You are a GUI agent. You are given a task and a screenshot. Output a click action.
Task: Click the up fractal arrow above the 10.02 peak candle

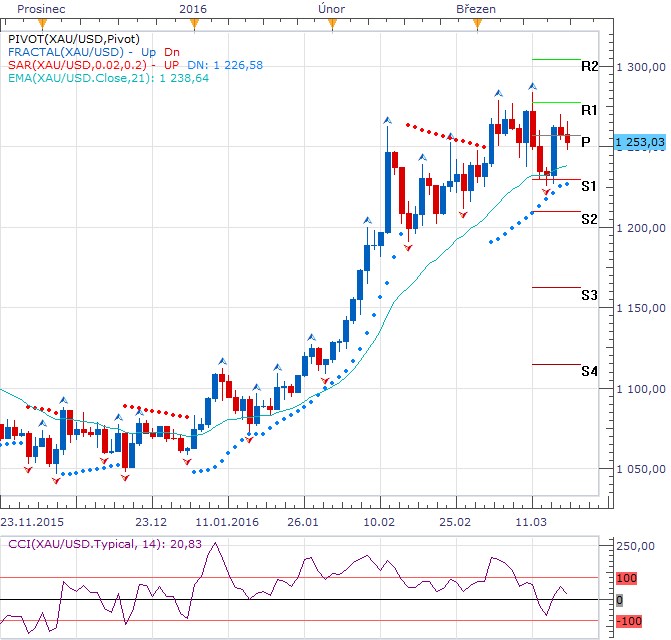coord(387,121)
